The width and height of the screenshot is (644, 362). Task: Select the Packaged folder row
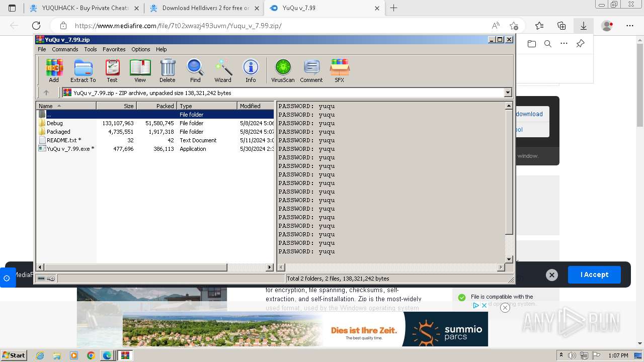[x=155, y=132]
